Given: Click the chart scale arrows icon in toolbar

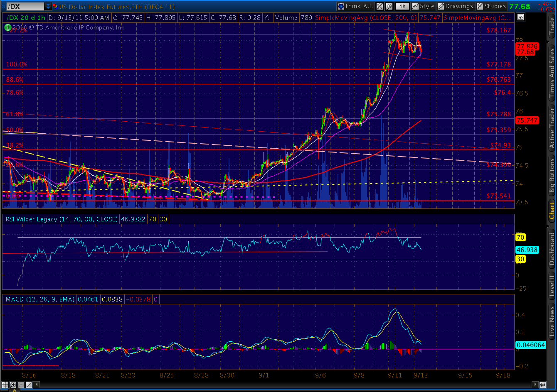Looking at the screenshot, I should pyautogui.click(x=380, y=6).
